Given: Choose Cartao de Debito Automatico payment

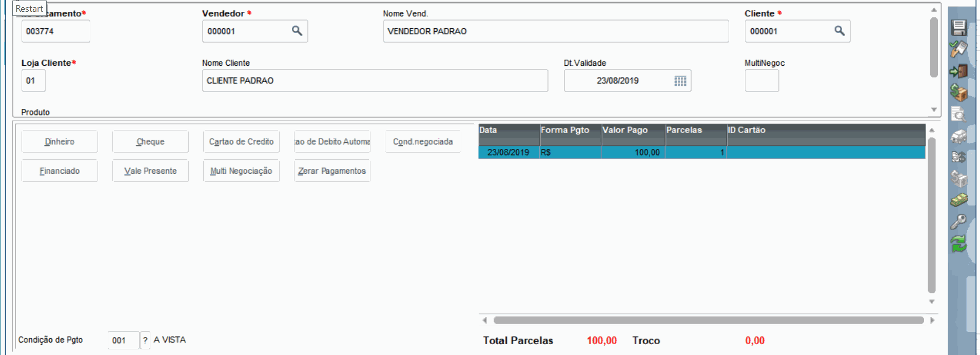Looking at the screenshot, I should coord(332,141).
